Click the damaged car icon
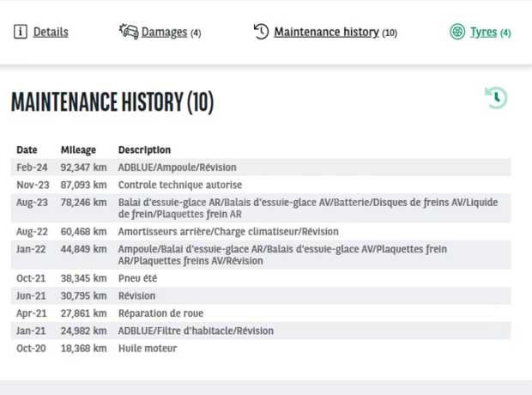The width and height of the screenshot is (532, 395). coord(129,32)
